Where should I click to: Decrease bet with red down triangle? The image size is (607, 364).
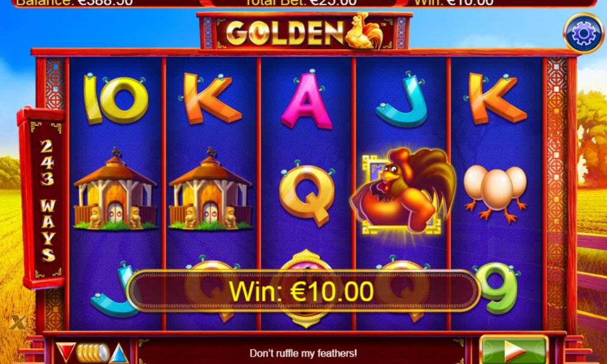tap(66, 352)
